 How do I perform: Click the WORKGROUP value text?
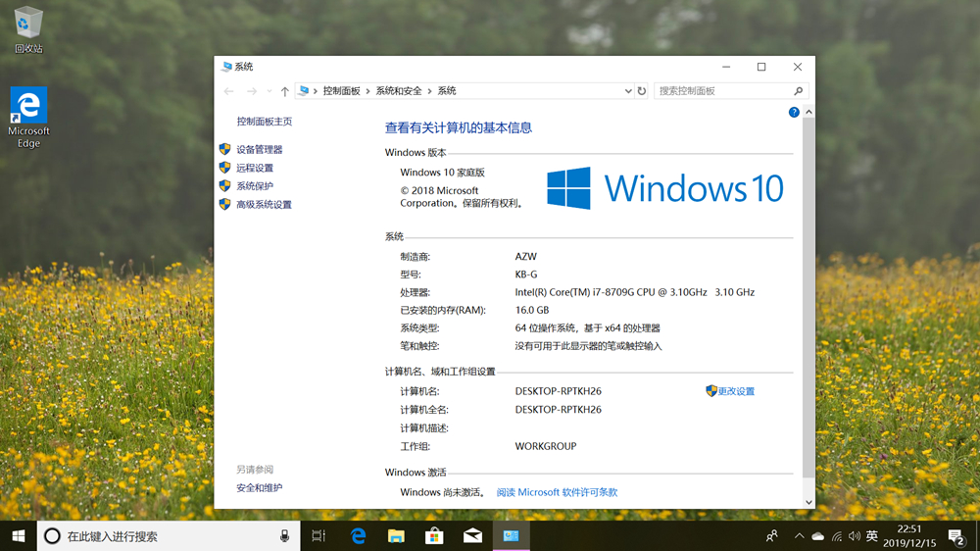pyautogui.click(x=546, y=446)
